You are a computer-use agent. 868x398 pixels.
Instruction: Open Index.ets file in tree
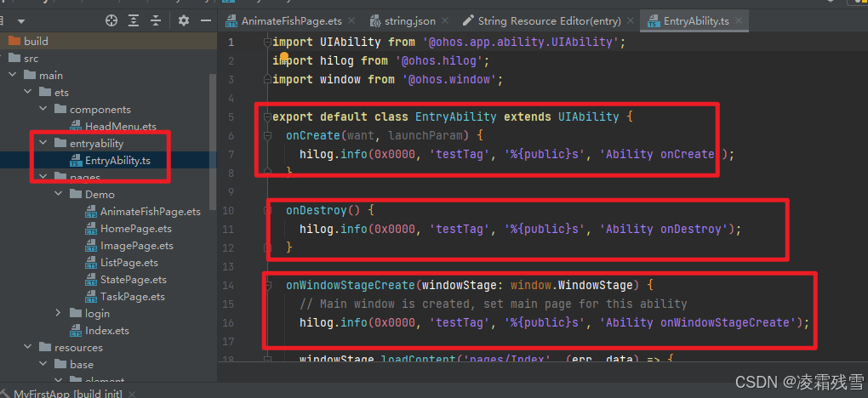click(107, 331)
